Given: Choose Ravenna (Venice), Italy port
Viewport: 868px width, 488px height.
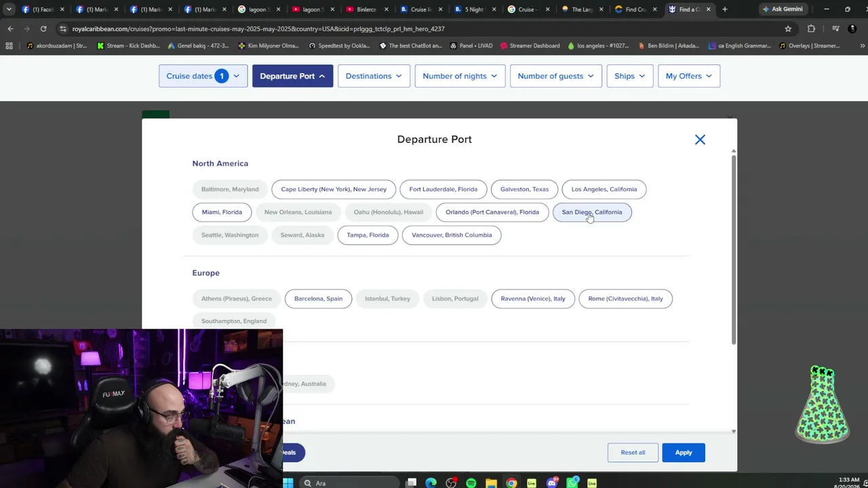Looking at the screenshot, I should pyautogui.click(x=533, y=299).
